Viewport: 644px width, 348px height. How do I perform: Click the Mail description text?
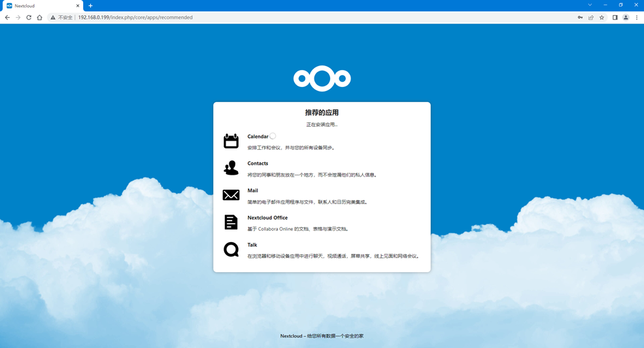308,201
